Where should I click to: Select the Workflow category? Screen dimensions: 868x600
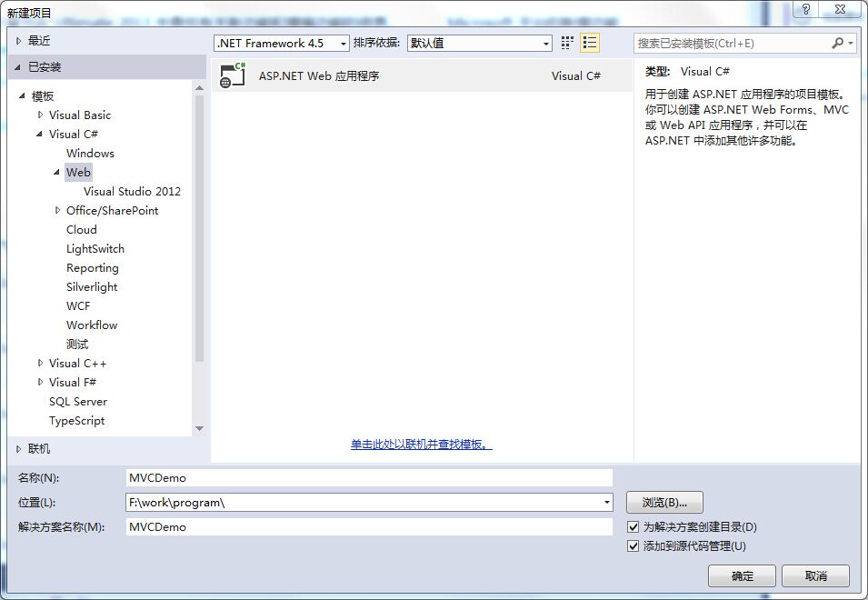click(92, 325)
